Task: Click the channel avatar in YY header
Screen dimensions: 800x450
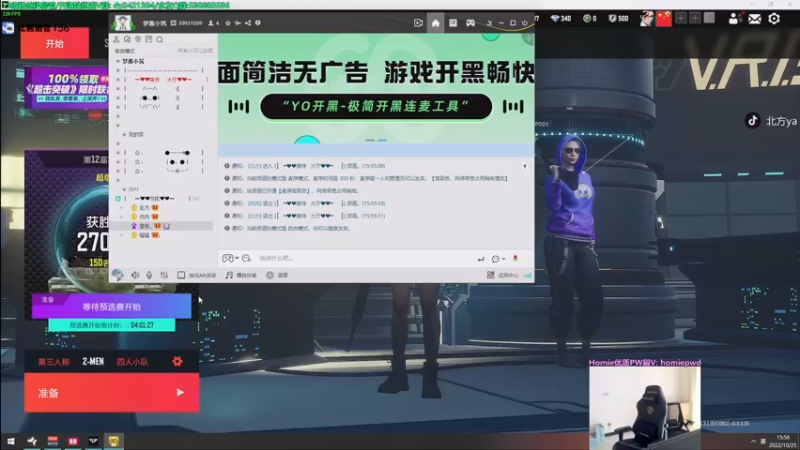Action: (122, 23)
